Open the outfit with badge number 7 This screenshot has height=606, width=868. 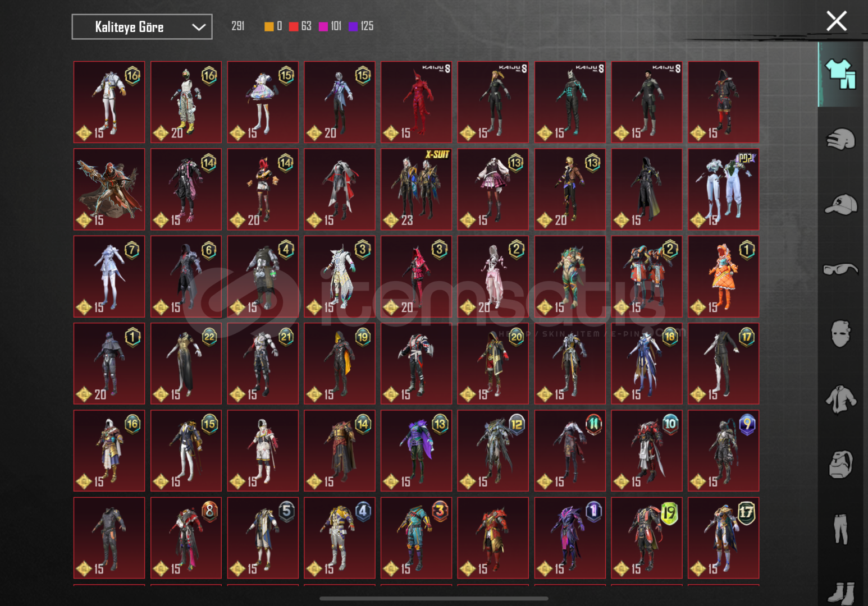109,277
